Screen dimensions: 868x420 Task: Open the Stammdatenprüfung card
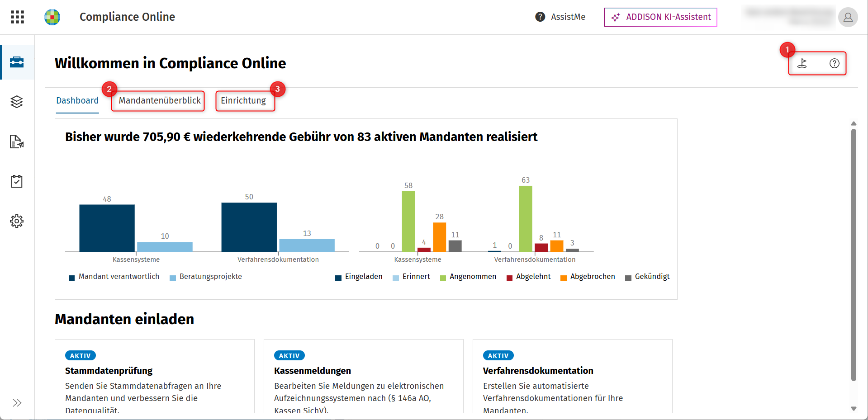155,376
